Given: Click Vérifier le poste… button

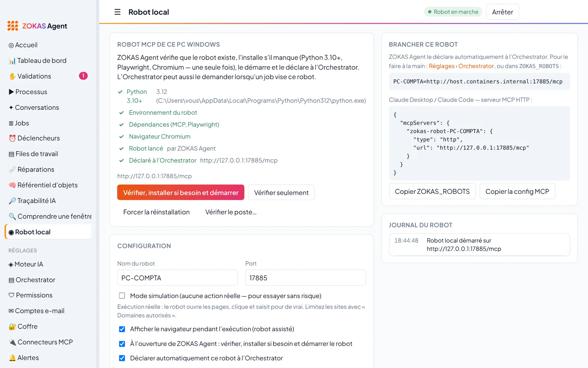Looking at the screenshot, I should click(231, 212).
